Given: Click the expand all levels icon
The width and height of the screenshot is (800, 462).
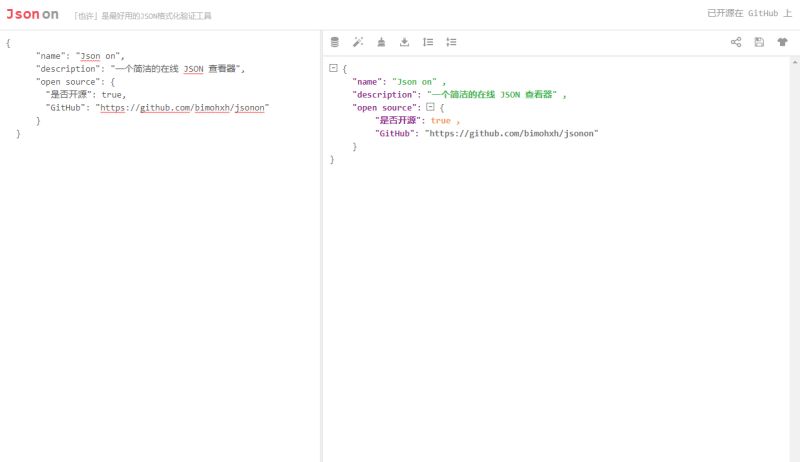Looking at the screenshot, I should tap(428, 42).
